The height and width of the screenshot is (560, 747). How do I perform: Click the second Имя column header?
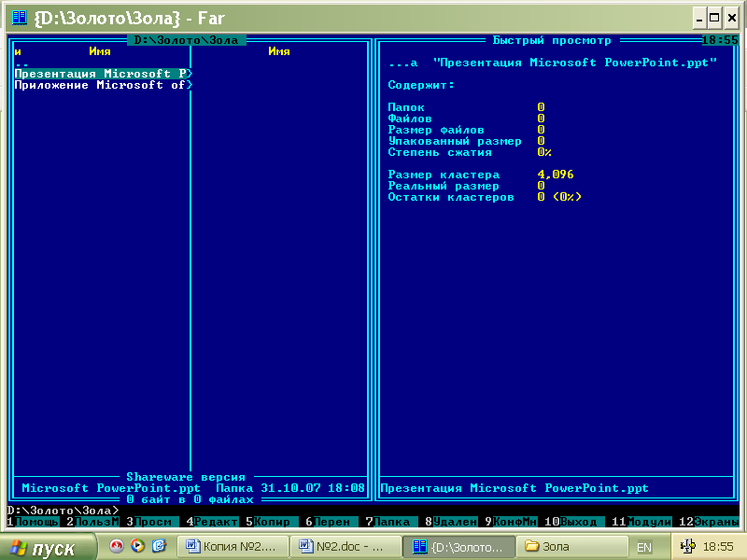pos(278,51)
